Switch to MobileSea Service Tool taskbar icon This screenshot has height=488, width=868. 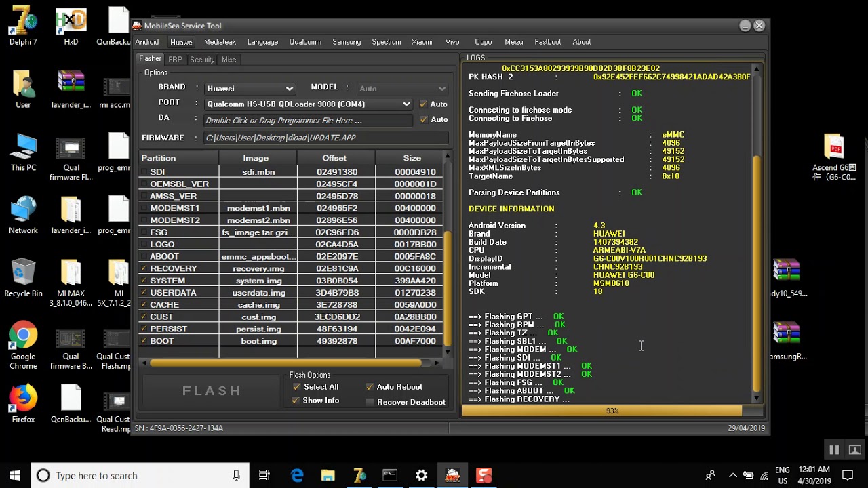(x=452, y=476)
